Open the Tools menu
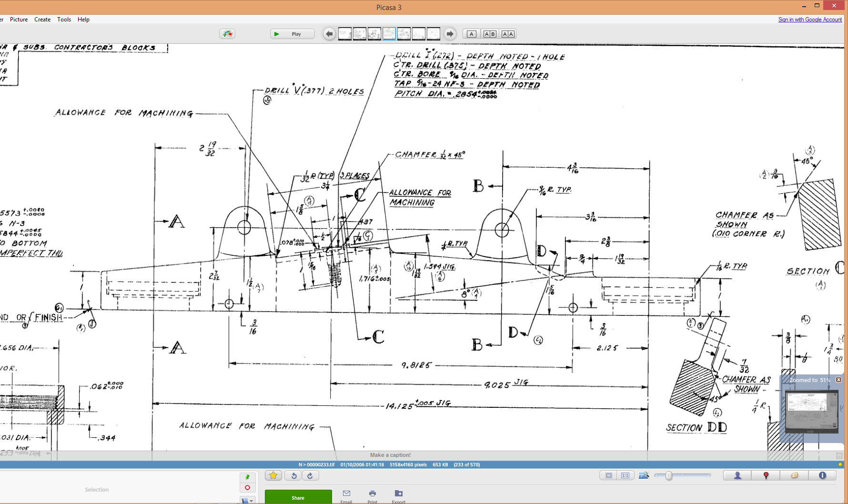This screenshot has height=504, width=848. (x=64, y=20)
